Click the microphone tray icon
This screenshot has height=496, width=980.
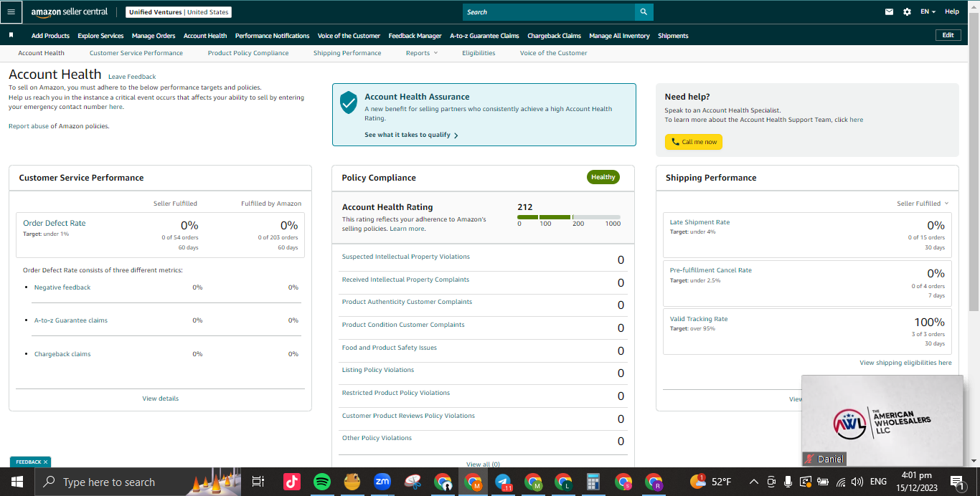788,482
